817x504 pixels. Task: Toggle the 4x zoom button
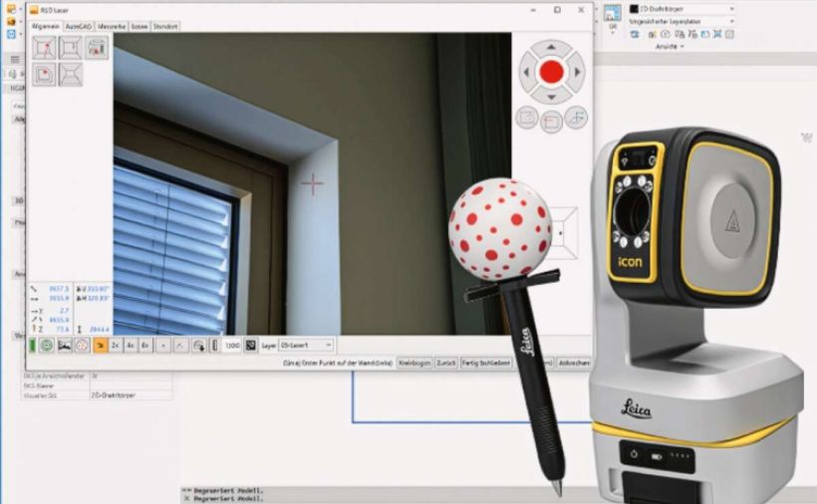coord(131,345)
